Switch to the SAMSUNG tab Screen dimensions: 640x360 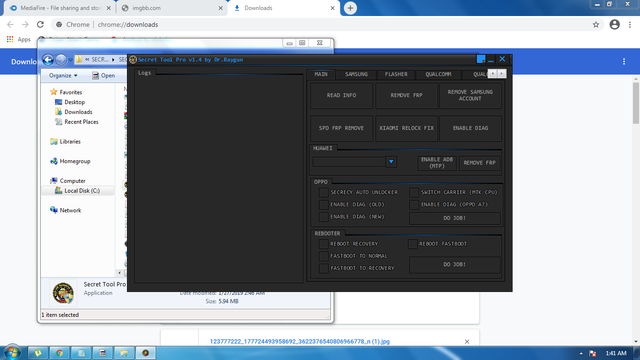pos(356,74)
